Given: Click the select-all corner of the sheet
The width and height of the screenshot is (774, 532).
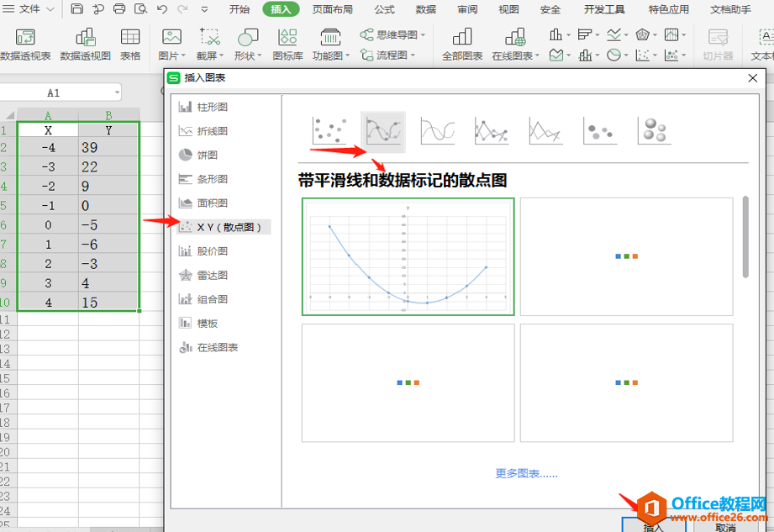Looking at the screenshot, I should click(x=9, y=115).
